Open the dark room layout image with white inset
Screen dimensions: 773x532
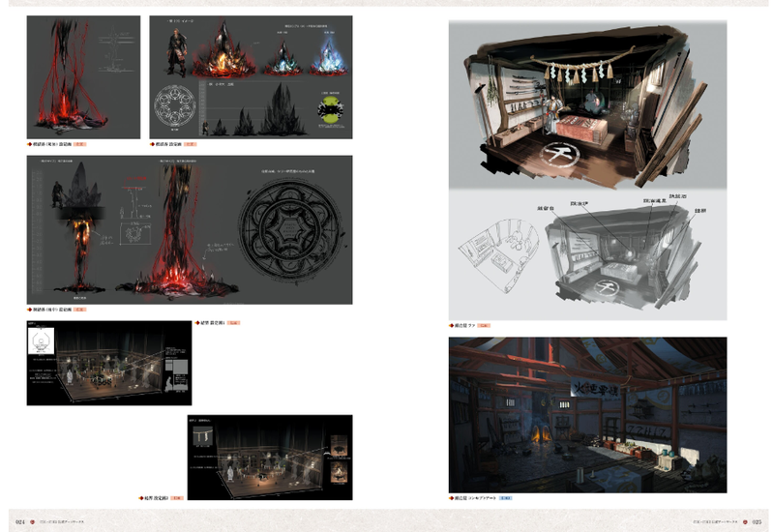point(109,363)
